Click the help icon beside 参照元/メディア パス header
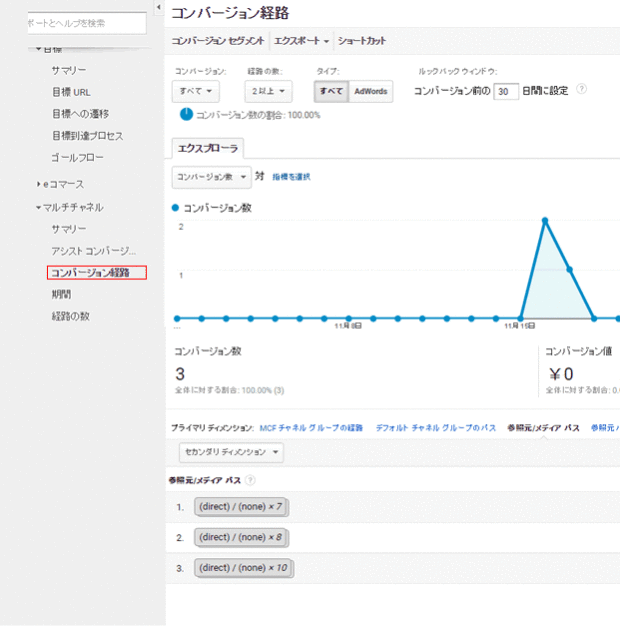This screenshot has width=620, height=626. (x=250, y=481)
